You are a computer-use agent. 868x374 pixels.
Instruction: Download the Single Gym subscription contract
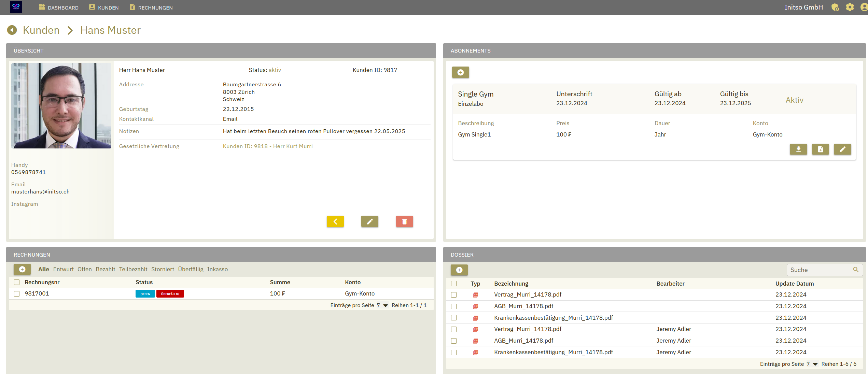tap(798, 149)
